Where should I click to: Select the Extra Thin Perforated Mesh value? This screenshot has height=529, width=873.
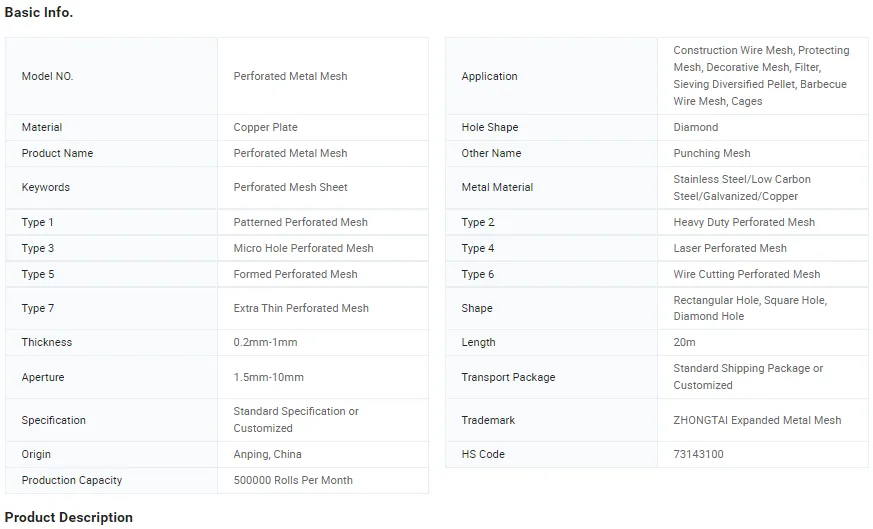(301, 308)
